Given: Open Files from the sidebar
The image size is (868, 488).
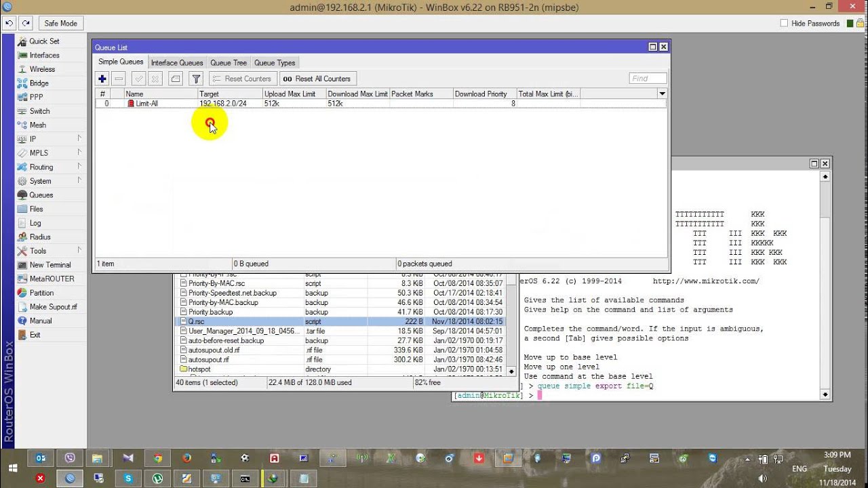Looking at the screenshot, I should click(36, 209).
